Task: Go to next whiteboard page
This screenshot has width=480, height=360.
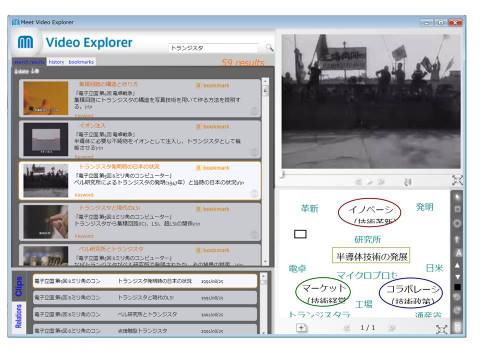Action: (x=392, y=328)
